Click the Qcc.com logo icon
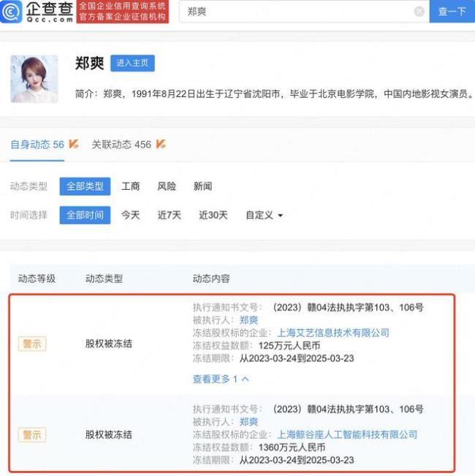 (11, 12)
